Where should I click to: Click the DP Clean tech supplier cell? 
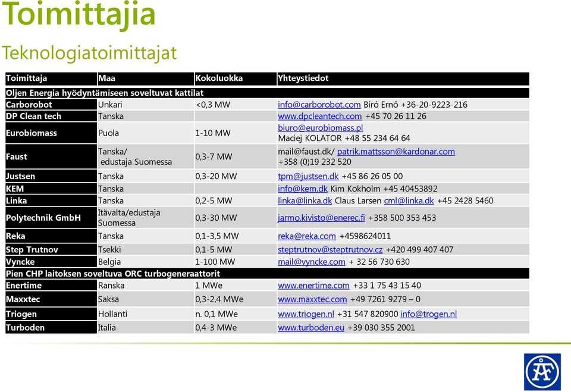pyautogui.click(x=51, y=116)
